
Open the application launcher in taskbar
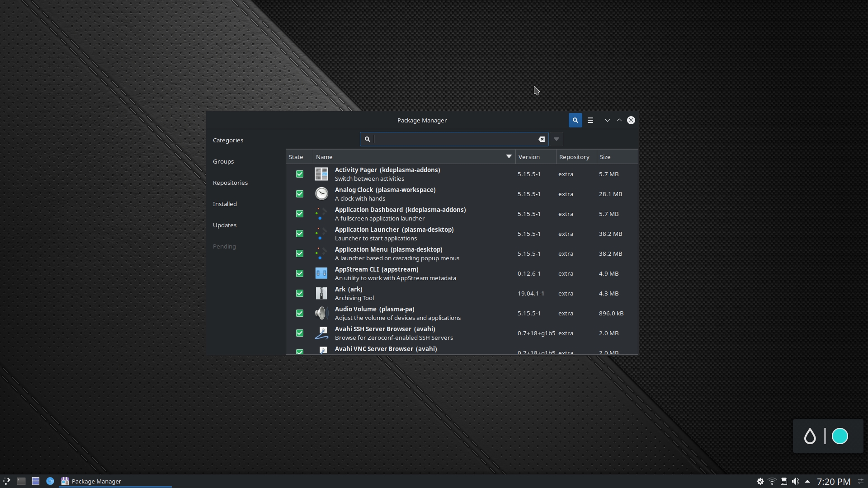7,481
